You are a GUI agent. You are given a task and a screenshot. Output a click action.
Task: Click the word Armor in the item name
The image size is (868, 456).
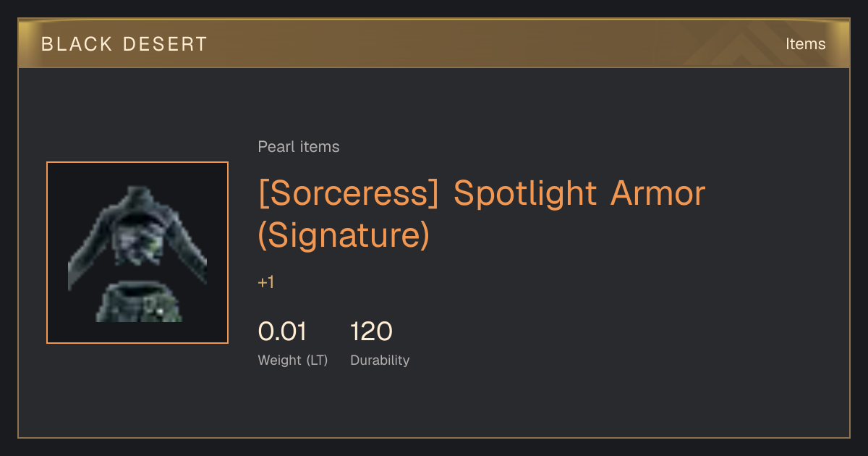[x=658, y=193]
